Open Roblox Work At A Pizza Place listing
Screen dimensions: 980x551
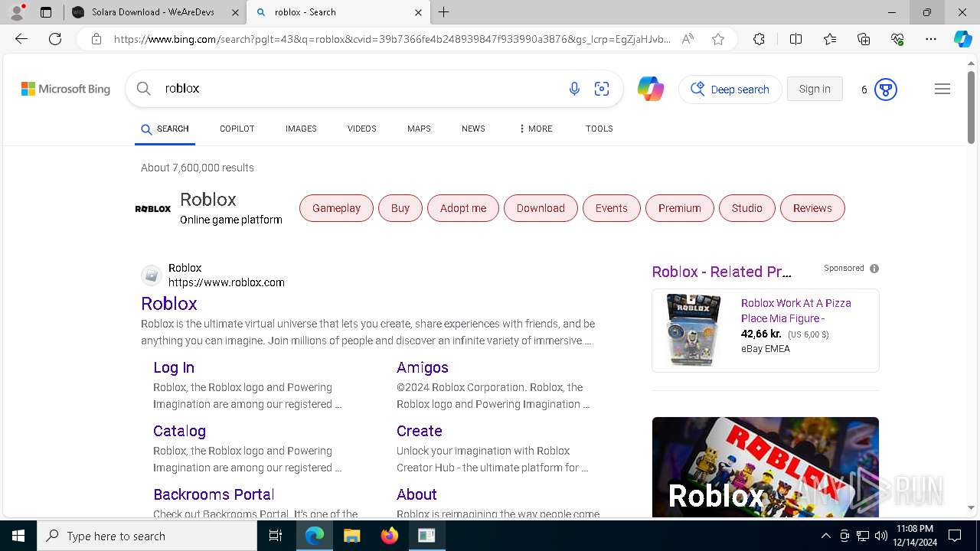(x=796, y=311)
